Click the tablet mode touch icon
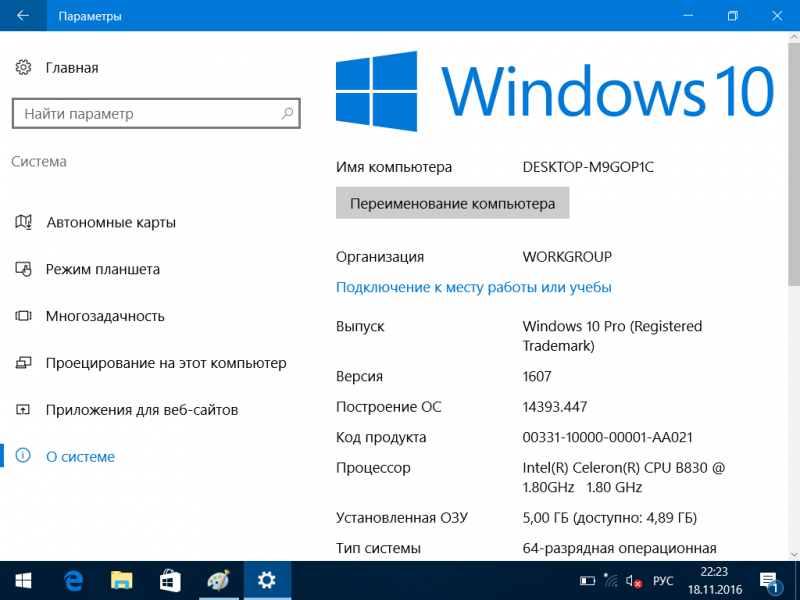Viewport: 800px width, 600px height. coord(23,269)
